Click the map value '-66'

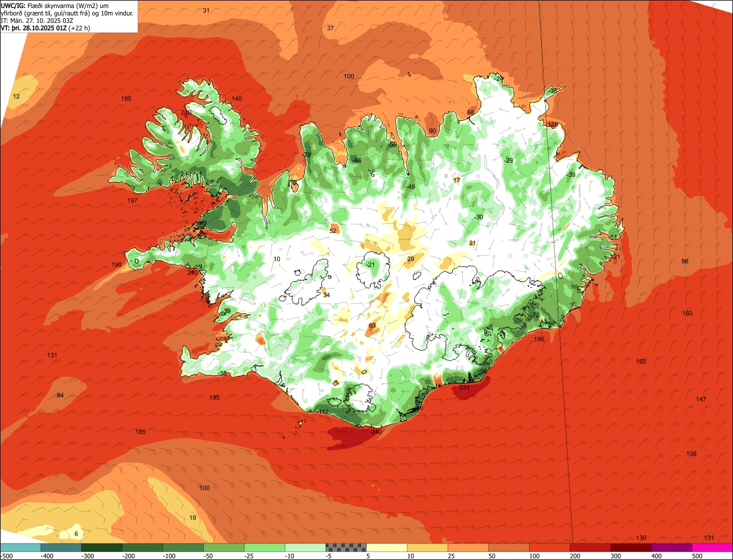coord(356,160)
